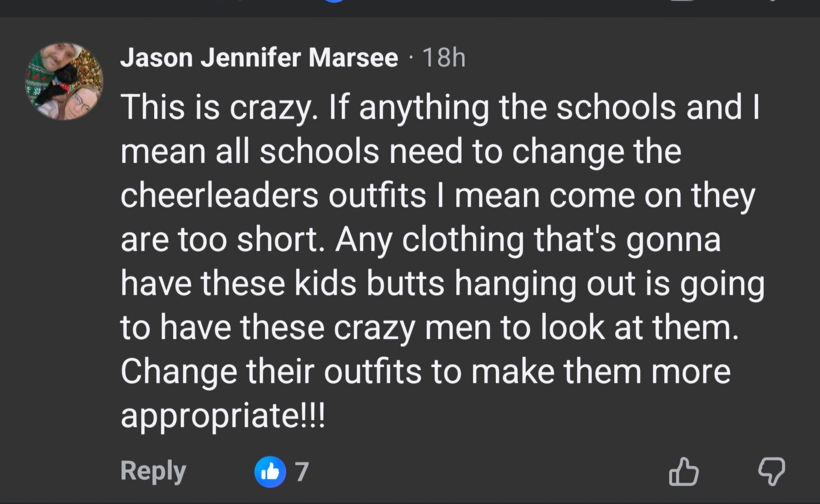This screenshot has height=504, width=820.
Task: Click the partial blue circle at top edge
Action: tap(334, 1)
